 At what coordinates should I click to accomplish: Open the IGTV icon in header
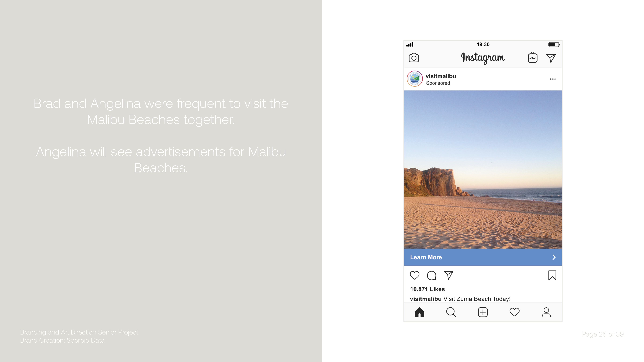(533, 58)
